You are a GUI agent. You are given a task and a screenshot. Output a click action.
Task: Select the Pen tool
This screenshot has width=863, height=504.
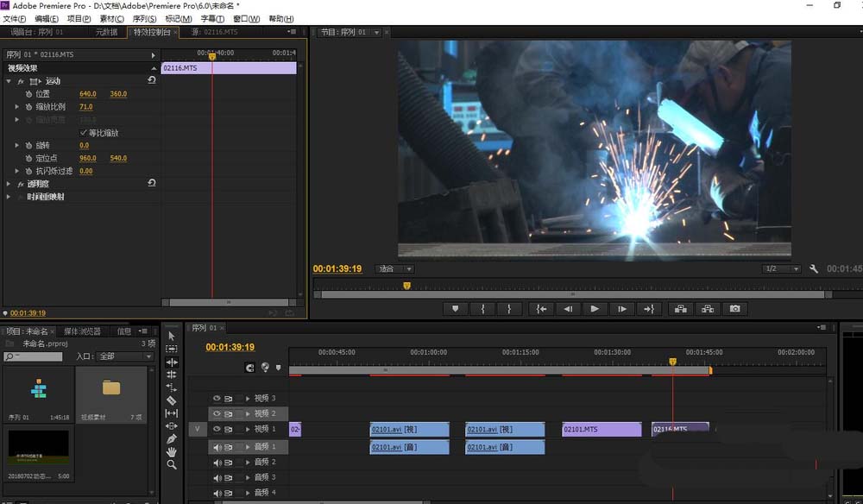[172, 439]
